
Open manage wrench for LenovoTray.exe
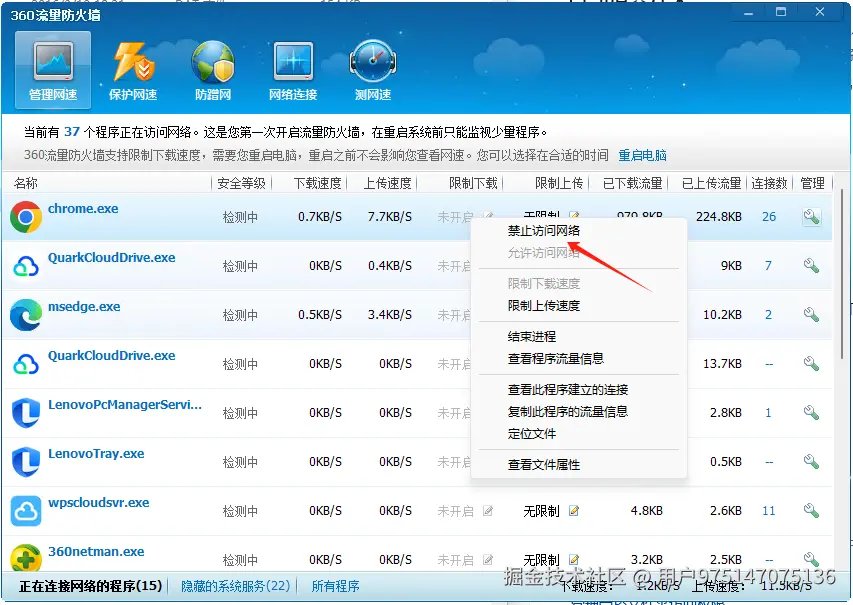point(812,461)
